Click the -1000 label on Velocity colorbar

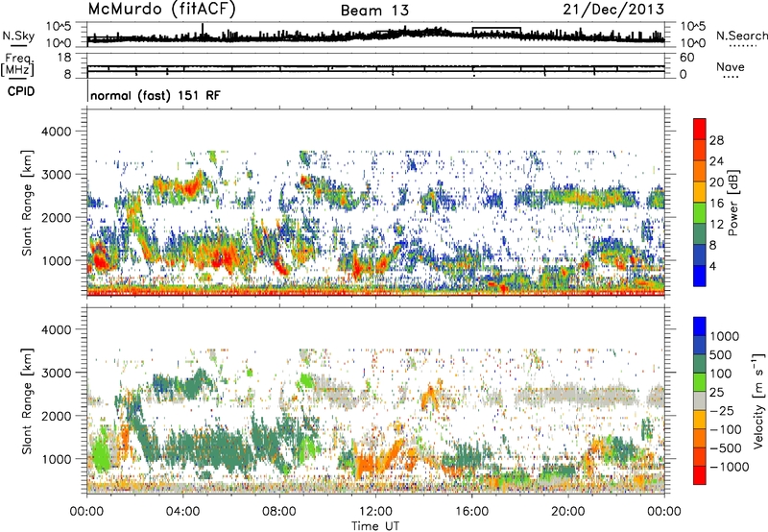click(730, 467)
